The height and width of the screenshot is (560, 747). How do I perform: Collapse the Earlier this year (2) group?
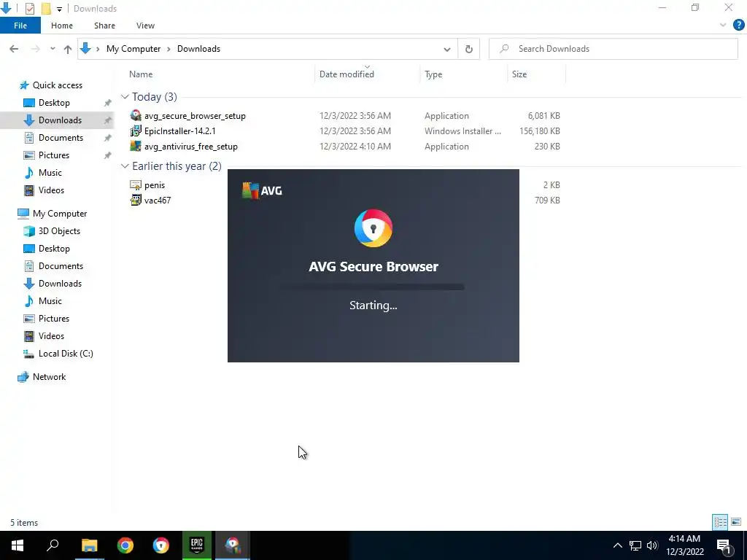125,166
